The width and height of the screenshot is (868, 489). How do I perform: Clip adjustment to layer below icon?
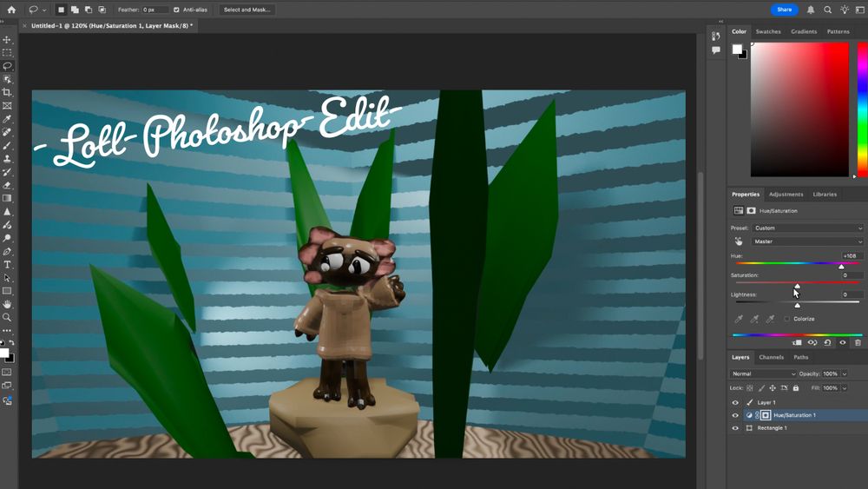(797, 343)
